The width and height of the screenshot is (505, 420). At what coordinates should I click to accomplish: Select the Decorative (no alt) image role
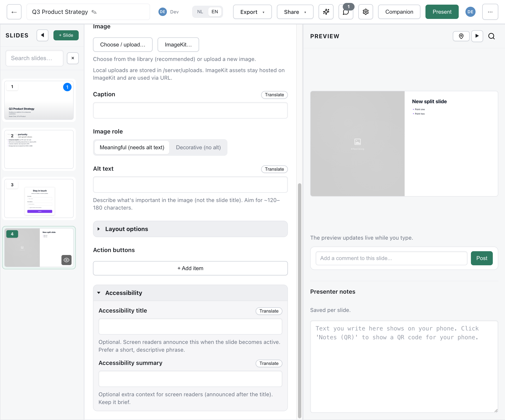click(198, 147)
